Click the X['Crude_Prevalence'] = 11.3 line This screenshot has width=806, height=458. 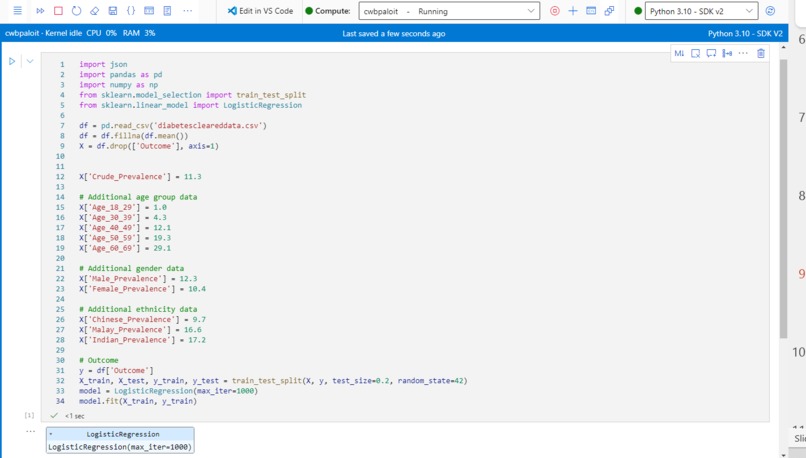click(140, 176)
